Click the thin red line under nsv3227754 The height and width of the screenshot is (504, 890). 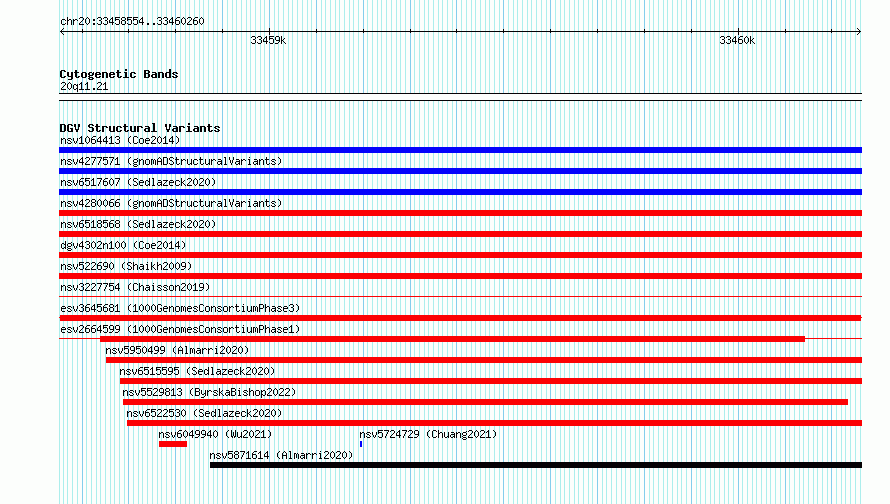[x=460, y=296]
